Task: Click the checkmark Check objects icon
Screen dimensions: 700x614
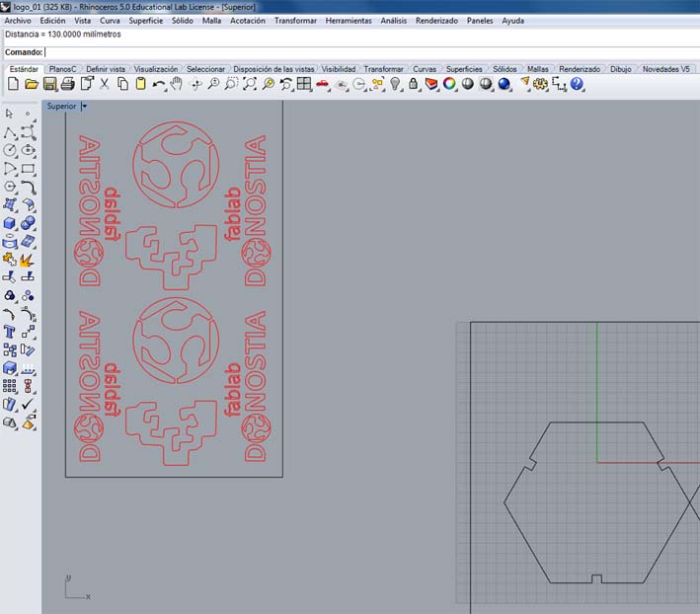Action: click(x=28, y=405)
